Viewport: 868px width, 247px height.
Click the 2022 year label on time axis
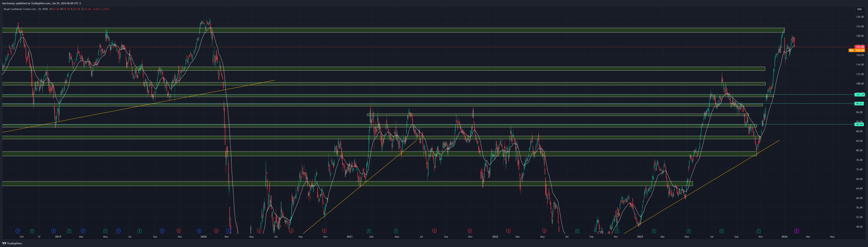[x=495, y=237]
